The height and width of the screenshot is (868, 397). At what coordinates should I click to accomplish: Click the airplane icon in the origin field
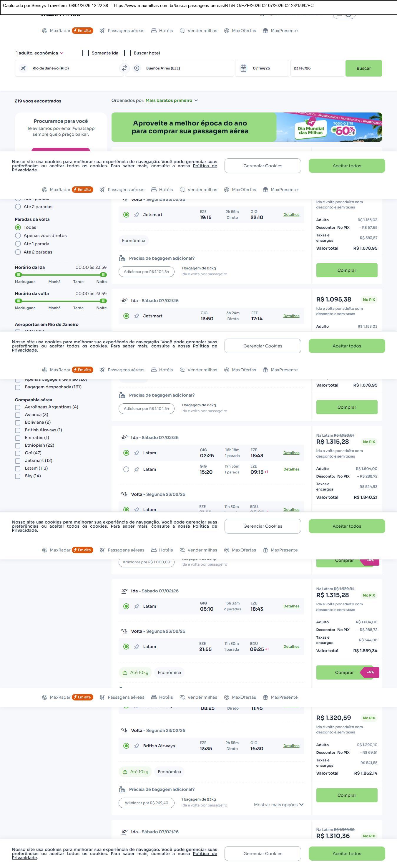pyautogui.click(x=23, y=68)
